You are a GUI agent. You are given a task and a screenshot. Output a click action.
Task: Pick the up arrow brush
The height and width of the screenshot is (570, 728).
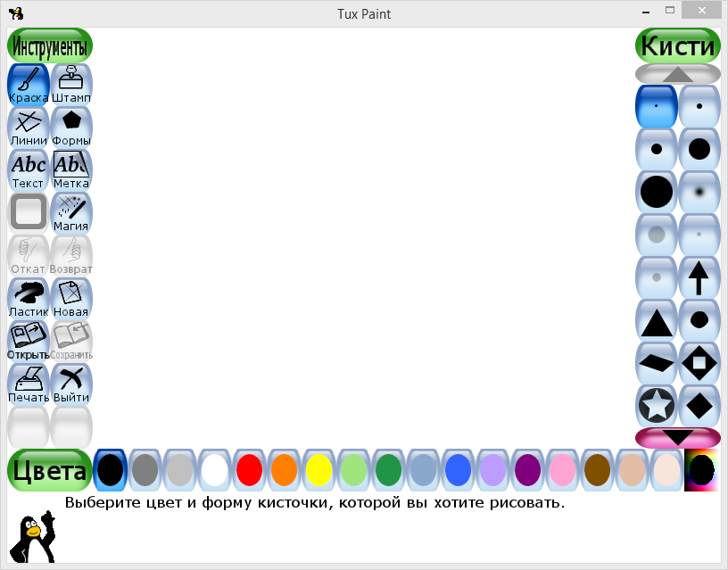click(x=699, y=277)
